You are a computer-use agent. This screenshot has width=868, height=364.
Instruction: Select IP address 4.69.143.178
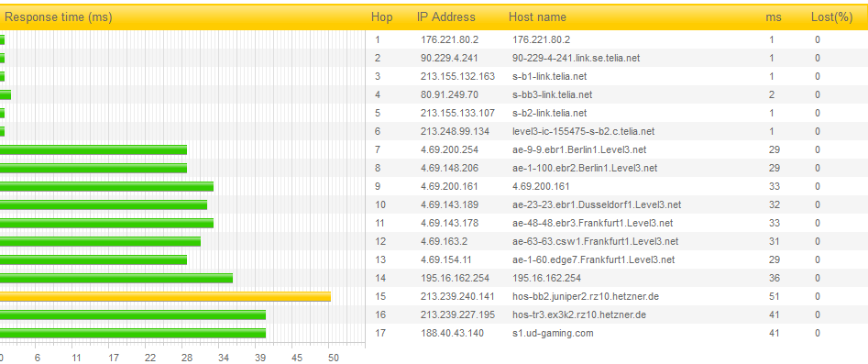pyautogui.click(x=449, y=224)
